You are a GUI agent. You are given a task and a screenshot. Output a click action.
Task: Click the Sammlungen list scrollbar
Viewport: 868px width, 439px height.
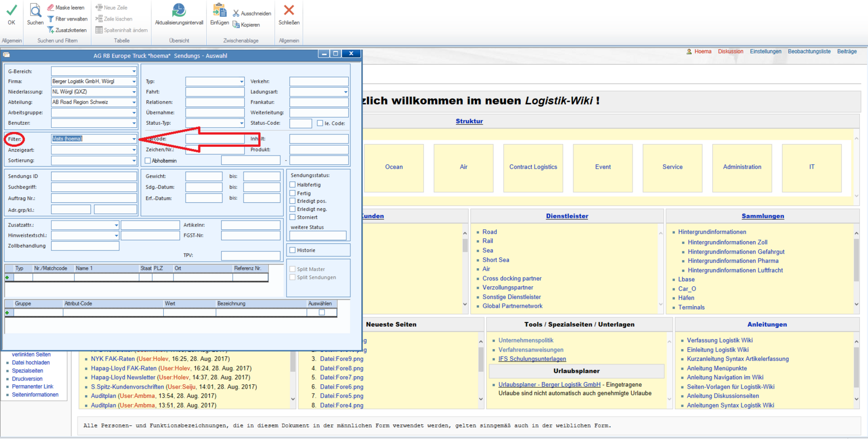click(857, 268)
